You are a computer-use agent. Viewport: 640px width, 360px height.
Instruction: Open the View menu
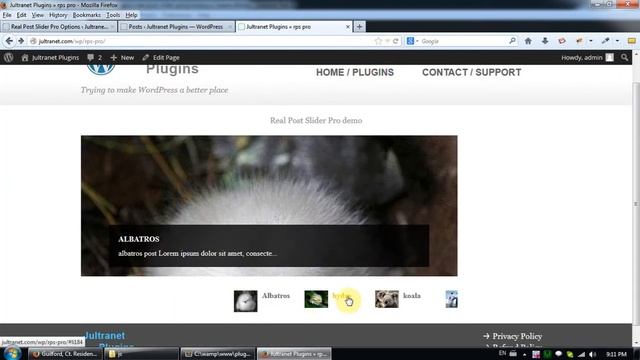[x=38, y=15]
